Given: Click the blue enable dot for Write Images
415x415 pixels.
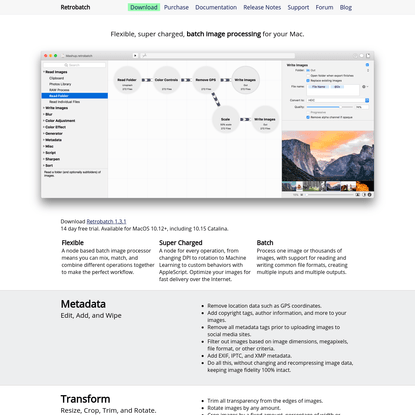Looking at the screenshot, I should coord(367,65).
